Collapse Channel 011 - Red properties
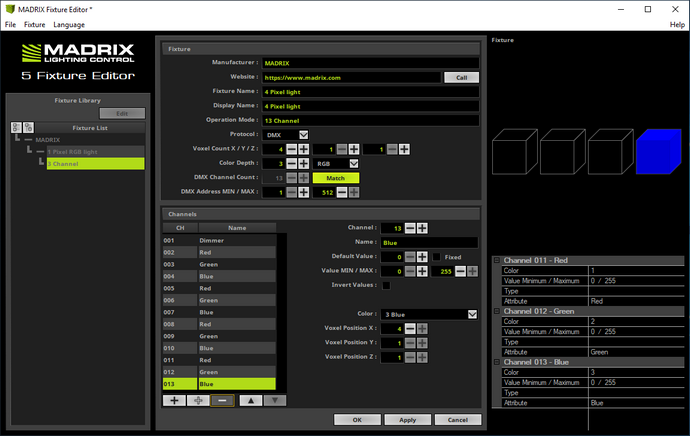 click(497, 260)
